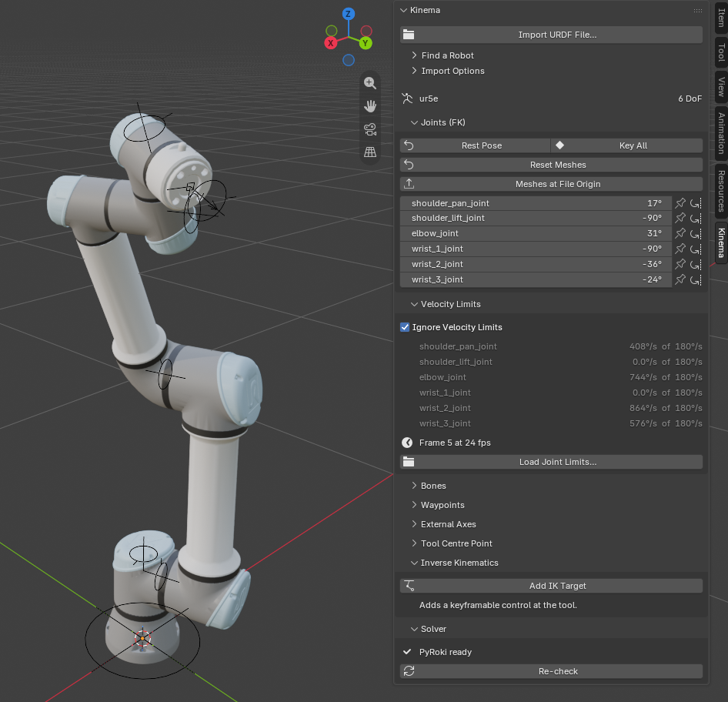Expand the External Axes section

414,523
